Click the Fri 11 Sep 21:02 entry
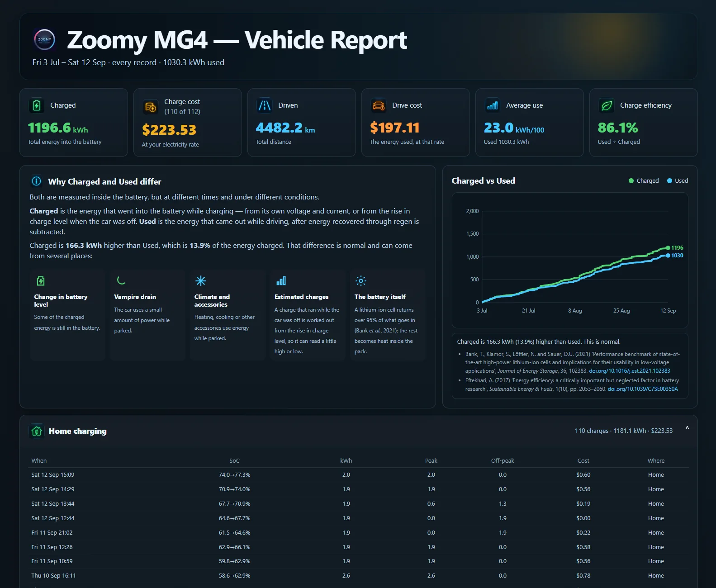The image size is (716, 588). [x=52, y=533]
